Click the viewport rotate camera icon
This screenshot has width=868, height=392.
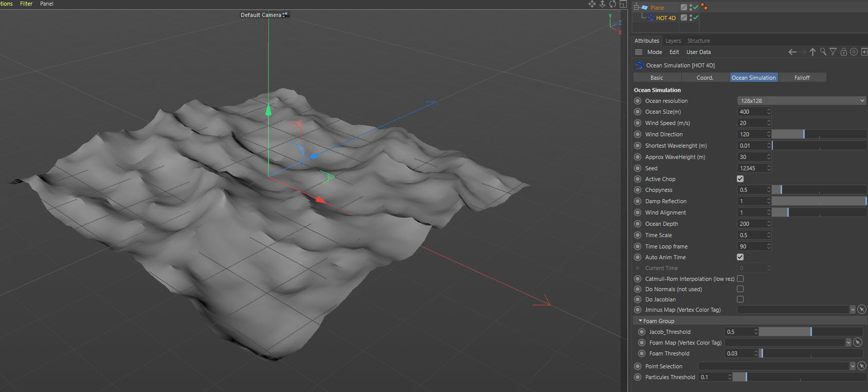pyautogui.click(x=612, y=4)
